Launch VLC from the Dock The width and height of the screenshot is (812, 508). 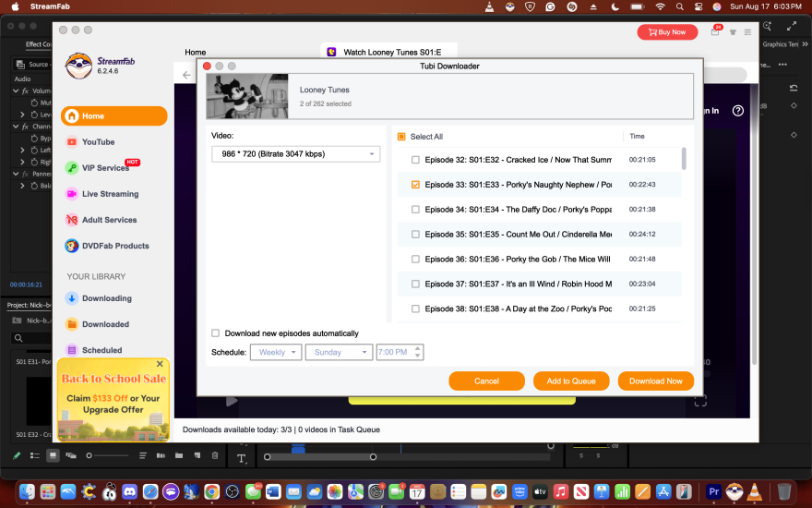click(757, 490)
